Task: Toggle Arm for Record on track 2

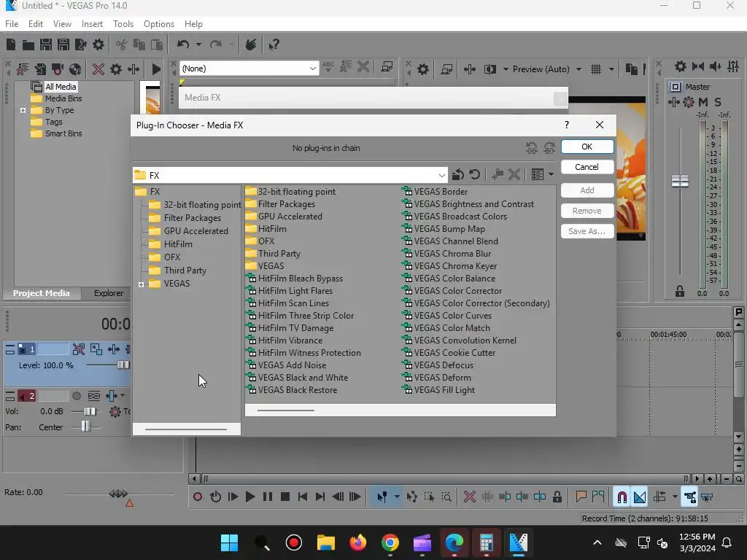Action: click(x=76, y=396)
